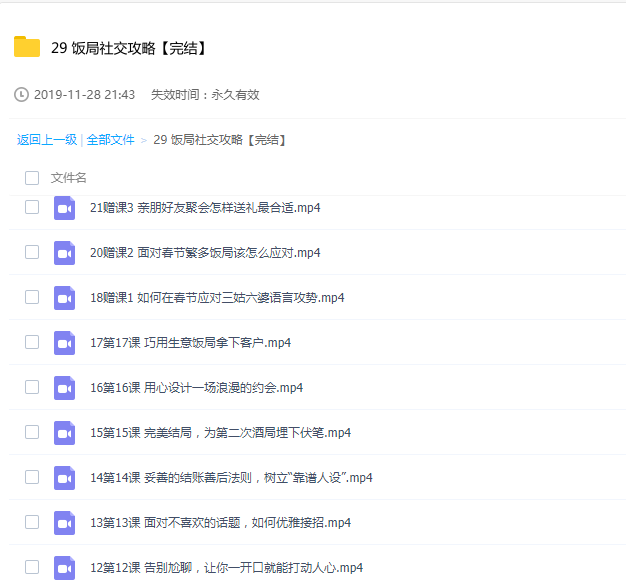Check the box for 15第15课 完美结局

[x=32, y=432]
